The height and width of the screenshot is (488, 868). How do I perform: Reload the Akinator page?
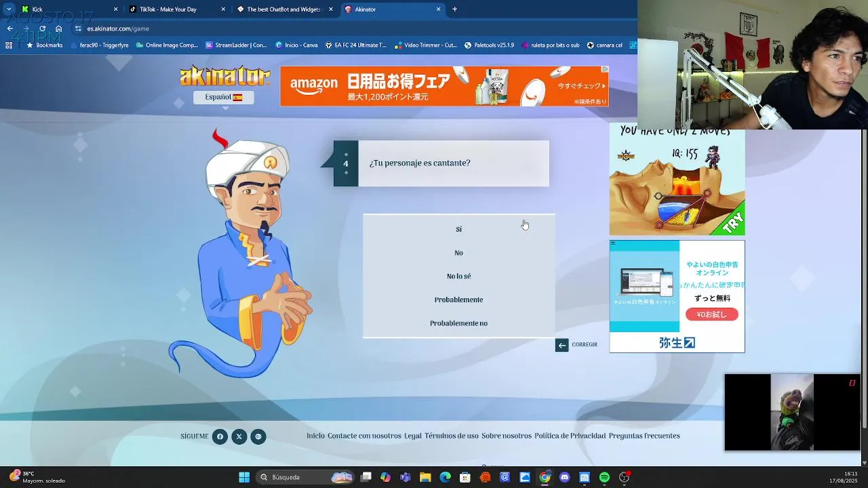pos(42,28)
